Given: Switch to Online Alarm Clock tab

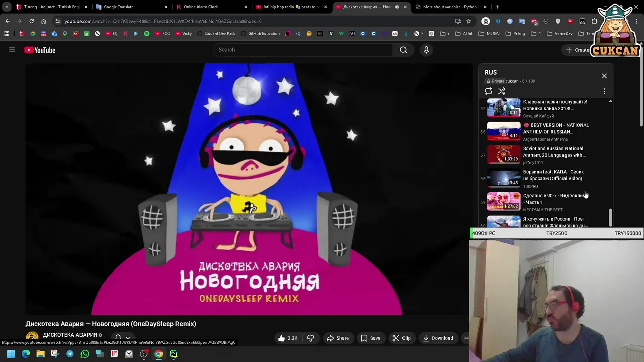Looking at the screenshot, I should tap(211, 7).
